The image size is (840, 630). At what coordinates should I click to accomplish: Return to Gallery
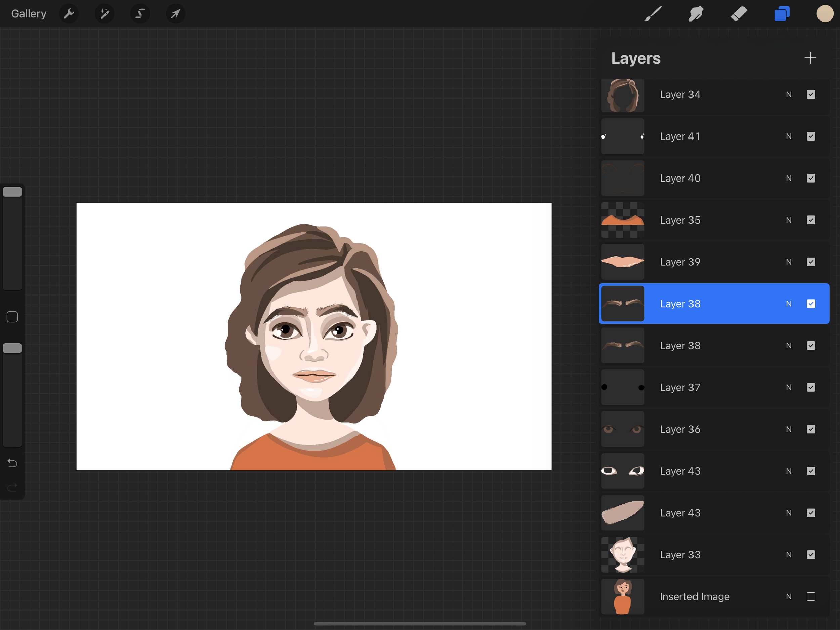click(29, 14)
